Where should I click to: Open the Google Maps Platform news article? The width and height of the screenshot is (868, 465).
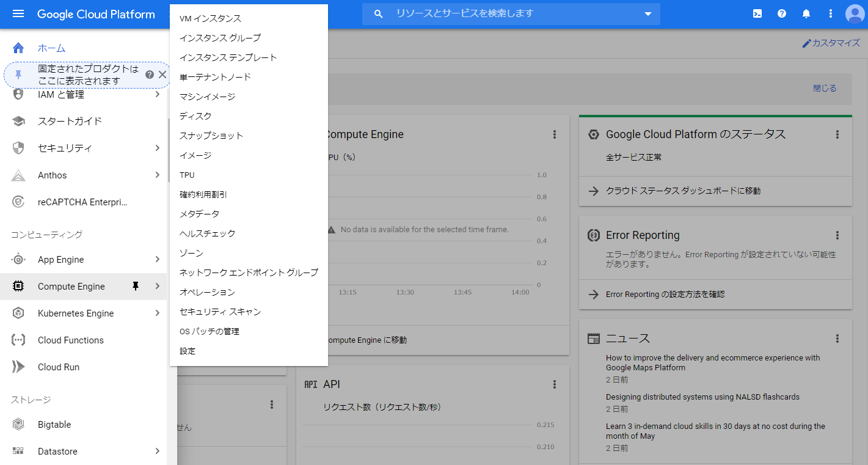point(713,363)
